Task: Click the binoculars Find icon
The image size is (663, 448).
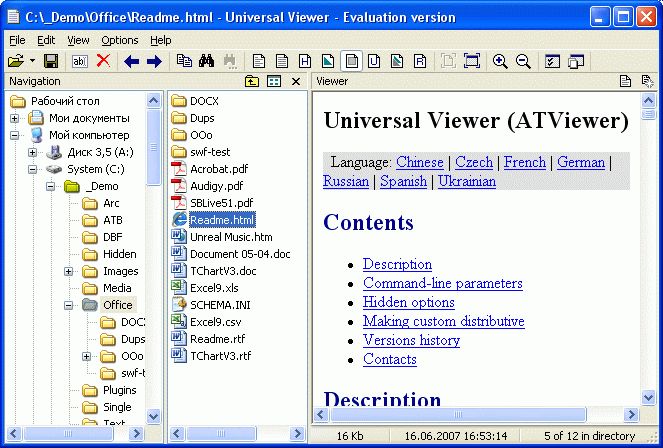Action: 207,62
